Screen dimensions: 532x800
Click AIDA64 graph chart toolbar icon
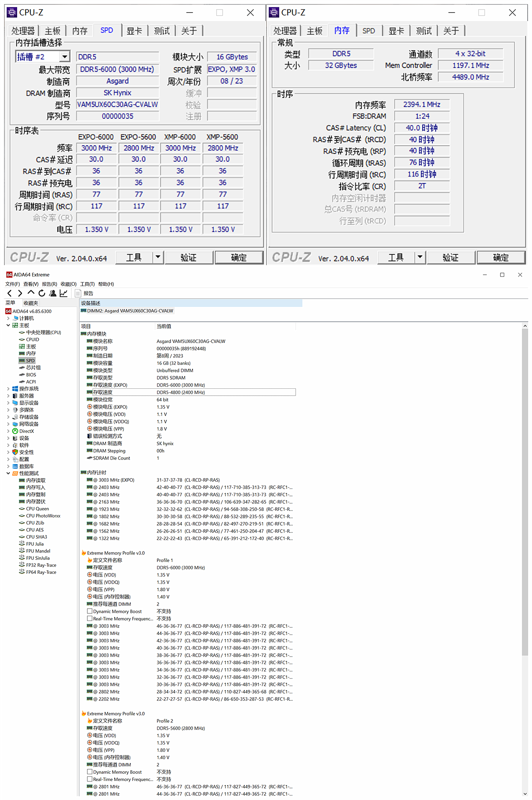pyautogui.click(x=63, y=293)
